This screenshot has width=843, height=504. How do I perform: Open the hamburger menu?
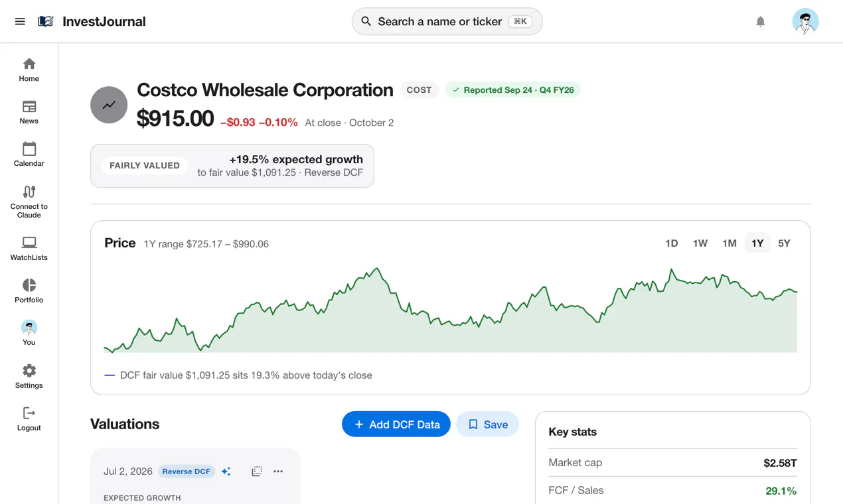[x=20, y=21]
